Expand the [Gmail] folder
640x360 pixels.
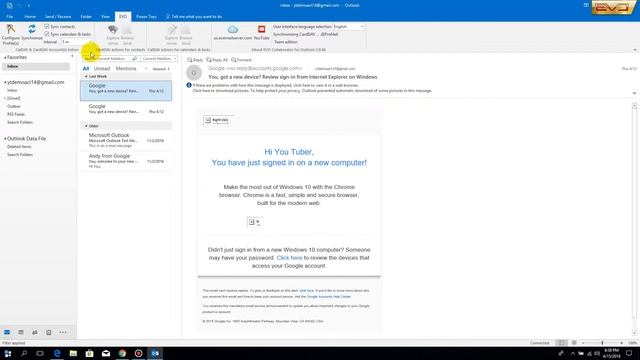pos(5,98)
